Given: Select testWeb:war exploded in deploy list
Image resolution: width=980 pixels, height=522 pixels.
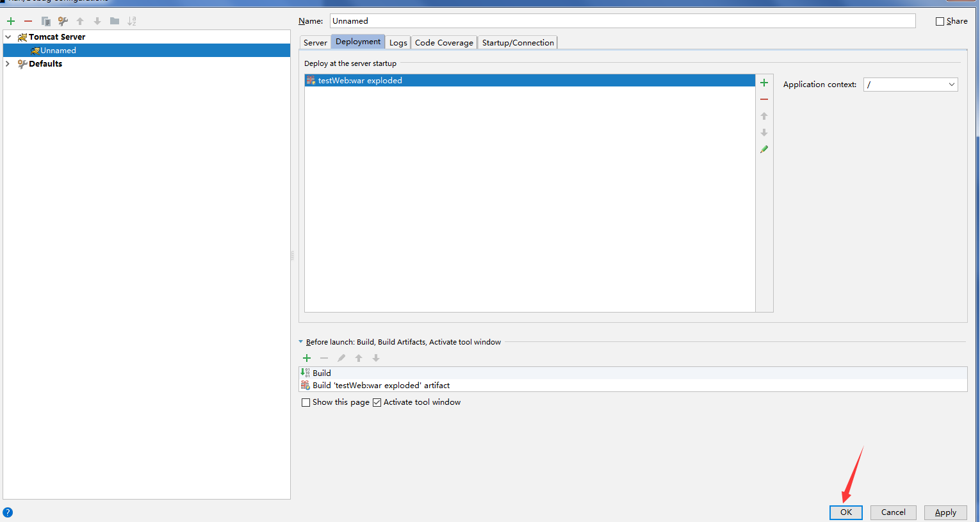Looking at the screenshot, I should click(530, 81).
